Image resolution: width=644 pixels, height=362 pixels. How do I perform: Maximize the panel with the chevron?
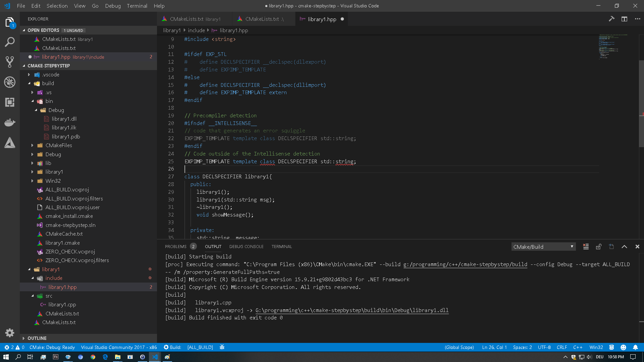624,247
